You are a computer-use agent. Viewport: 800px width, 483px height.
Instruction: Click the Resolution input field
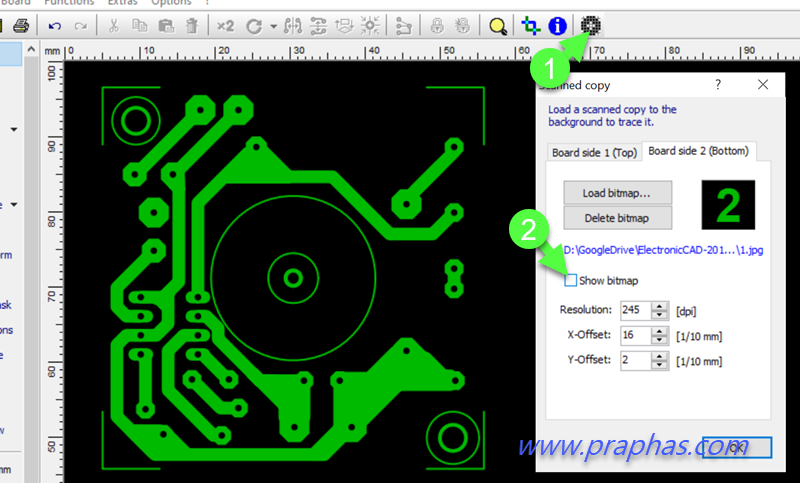pyautogui.click(x=634, y=310)
